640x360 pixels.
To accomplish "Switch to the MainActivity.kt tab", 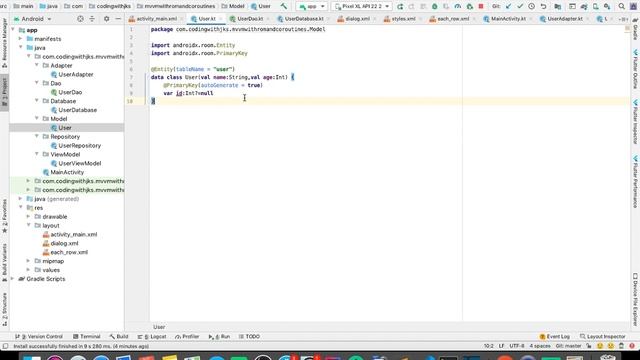I will click(508, 19).
